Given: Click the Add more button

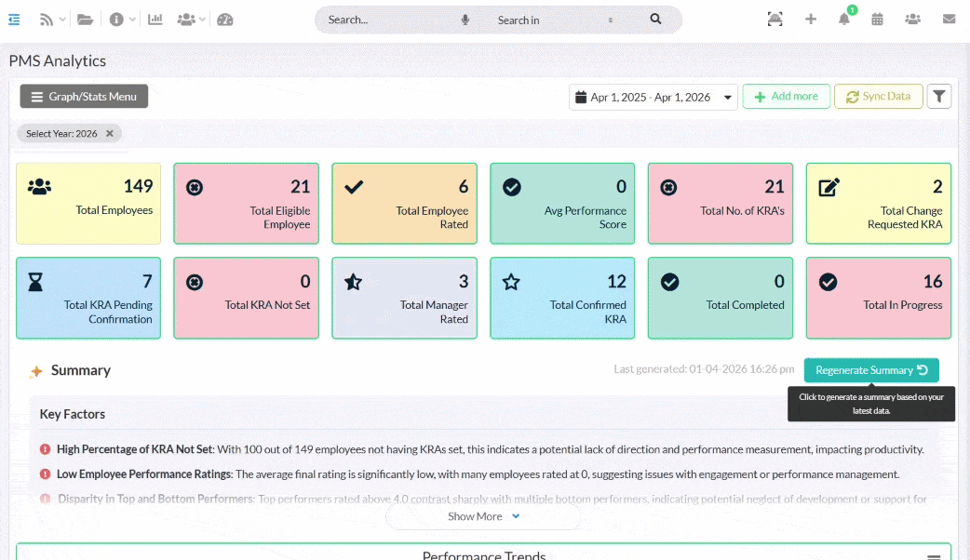Looking at the screenshot, I should pos(787,97).
